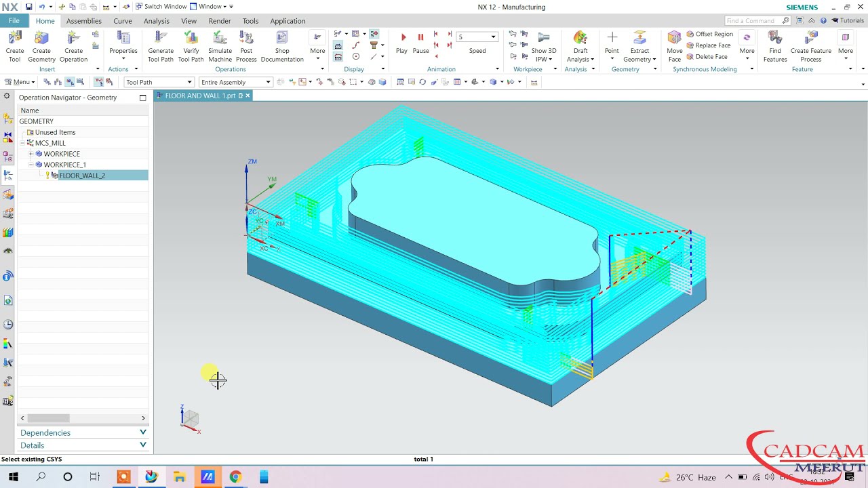868x488 pixels.
Task: Expand the WORKPIECE tree node
Action: pyautogui.click(x=31, y=154)
